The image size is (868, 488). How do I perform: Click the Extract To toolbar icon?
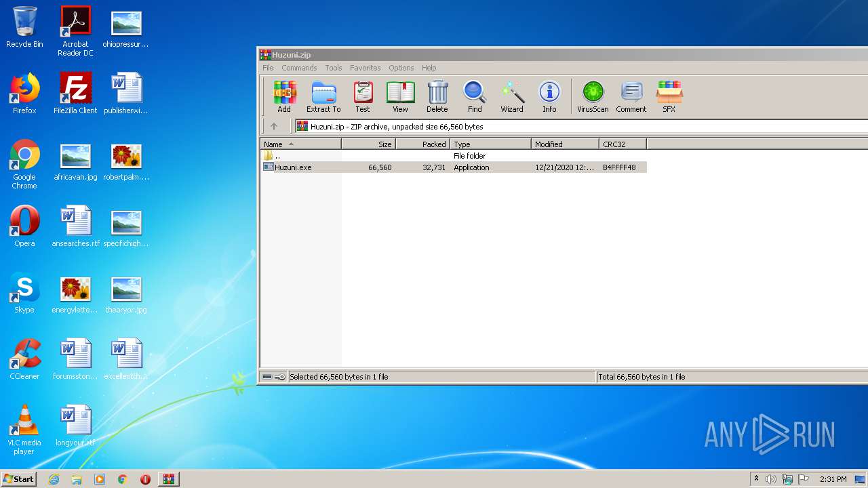[x=323, y=96]
